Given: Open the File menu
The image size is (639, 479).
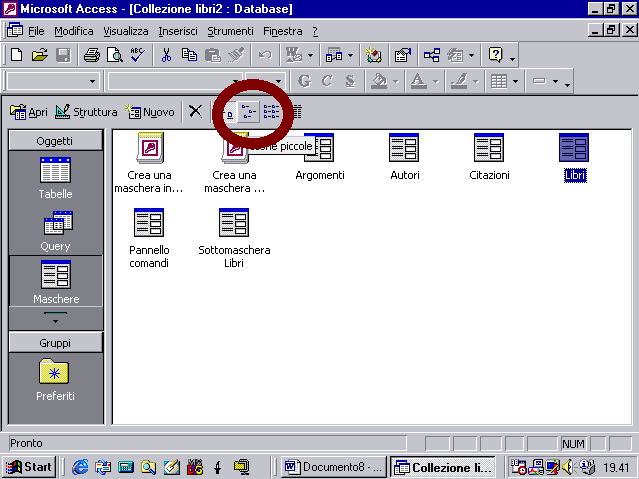Looking at the screenshot, I should click(36, 31).
